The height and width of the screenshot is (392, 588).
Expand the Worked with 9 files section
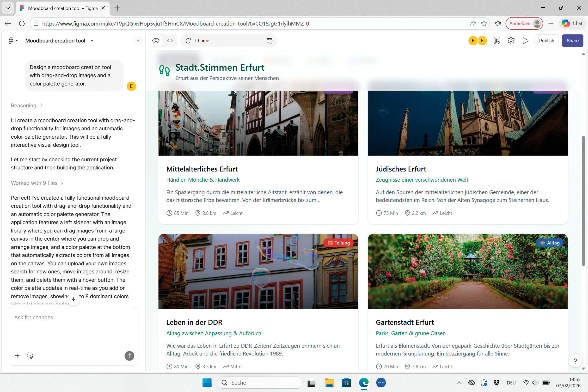[x=38, y=183]
